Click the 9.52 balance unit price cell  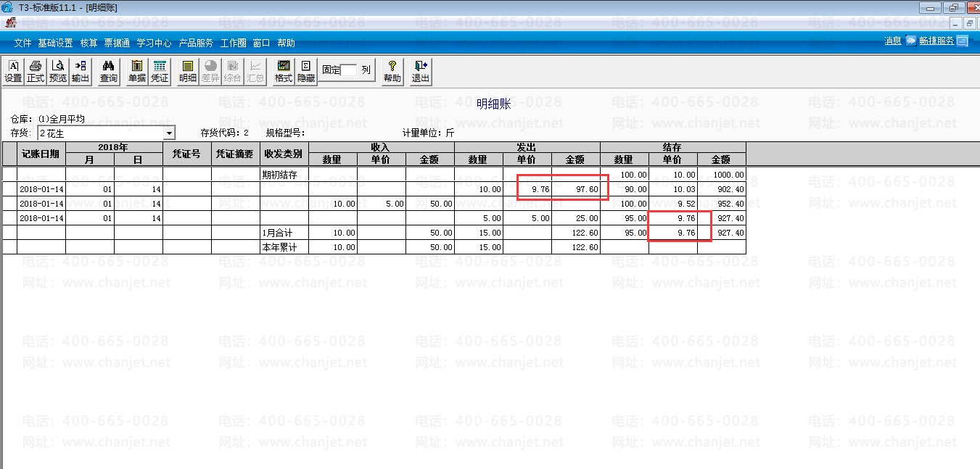coord(673,204)
